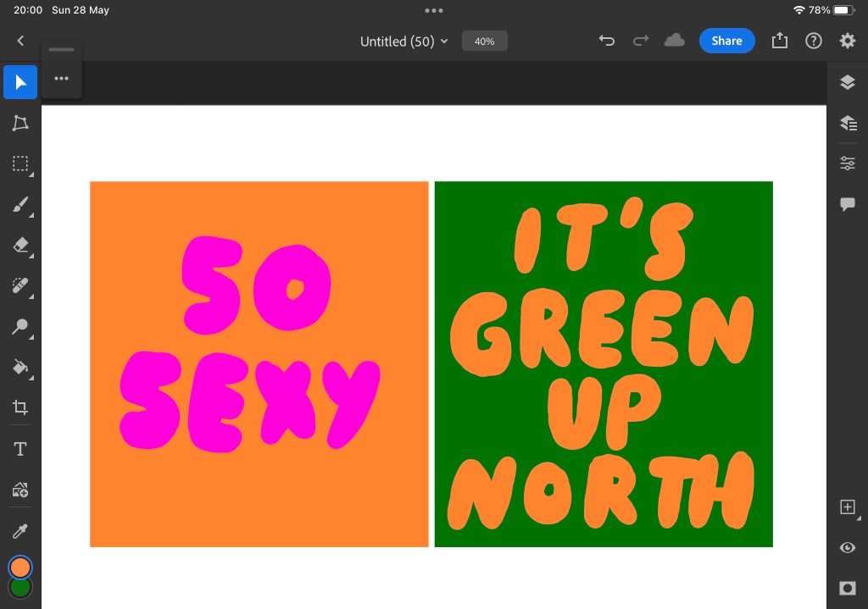Image resolution: width=868 pixels, height=609 pixels.
Task: Pick the Eyedropper tool
Action: tap(20, 531)
